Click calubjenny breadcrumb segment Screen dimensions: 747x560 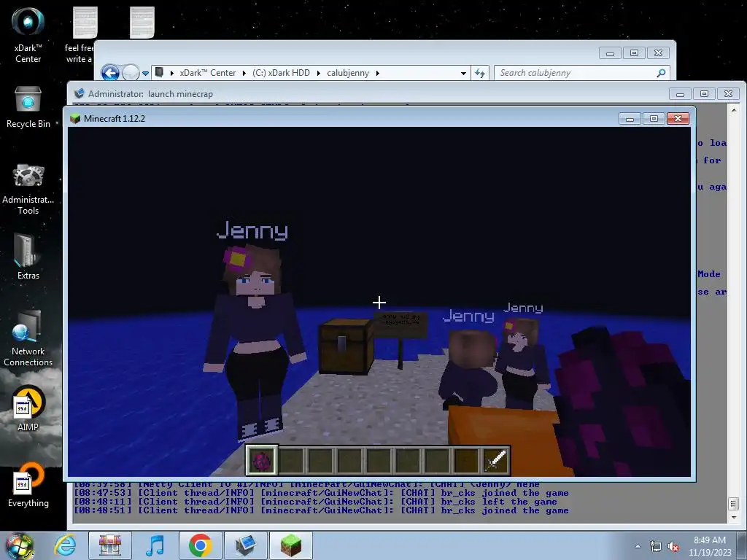pyautogui.click(x=348, y=73)
